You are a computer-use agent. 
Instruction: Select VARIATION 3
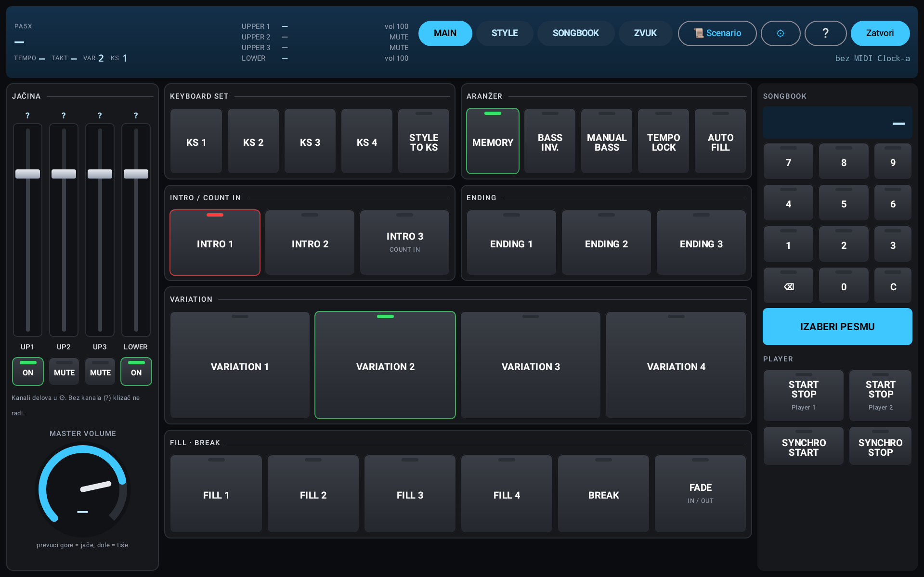click(531, 365)
